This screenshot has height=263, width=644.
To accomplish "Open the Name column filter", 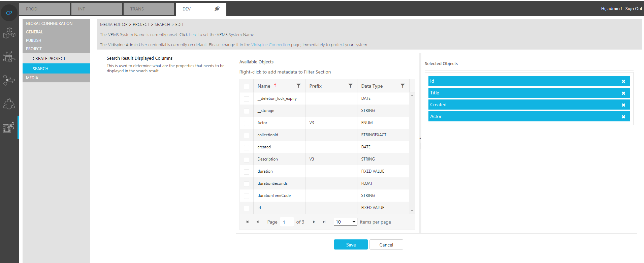I will [x=298, y=86].
